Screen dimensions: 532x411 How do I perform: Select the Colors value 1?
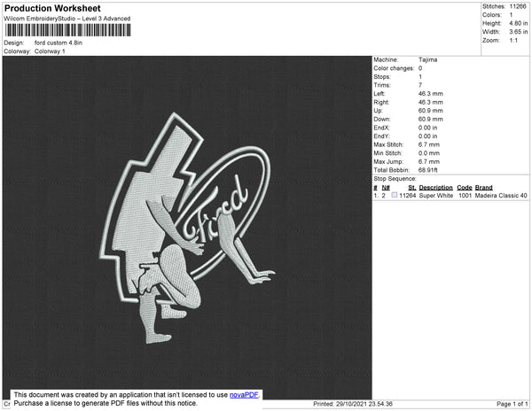pos(511,15)
